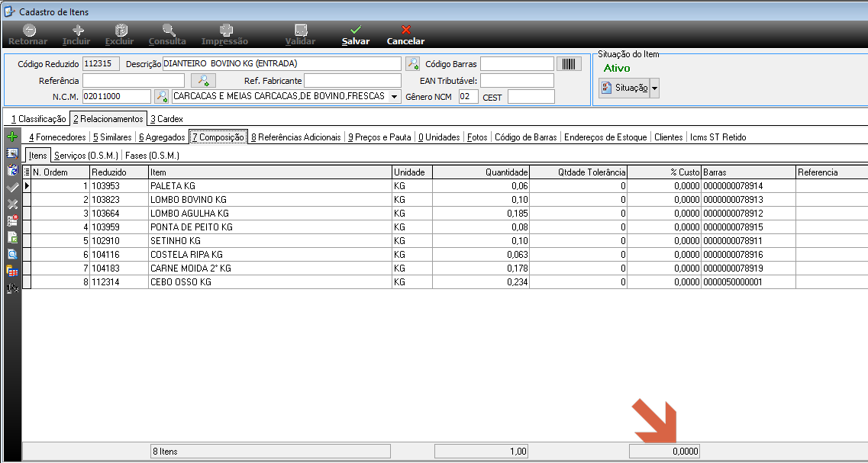Click the Situação button
868x463 pixels.
(x=624, y=88)
